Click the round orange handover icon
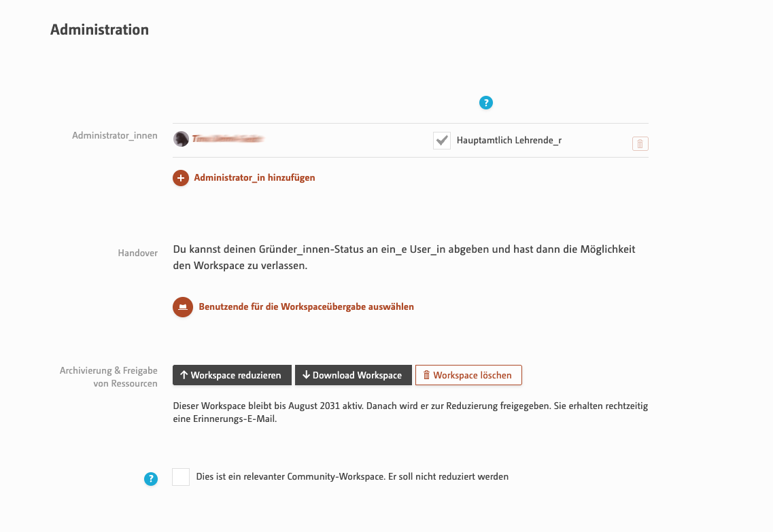Screen dimensions: 773x532 click(x=183, y=307)
